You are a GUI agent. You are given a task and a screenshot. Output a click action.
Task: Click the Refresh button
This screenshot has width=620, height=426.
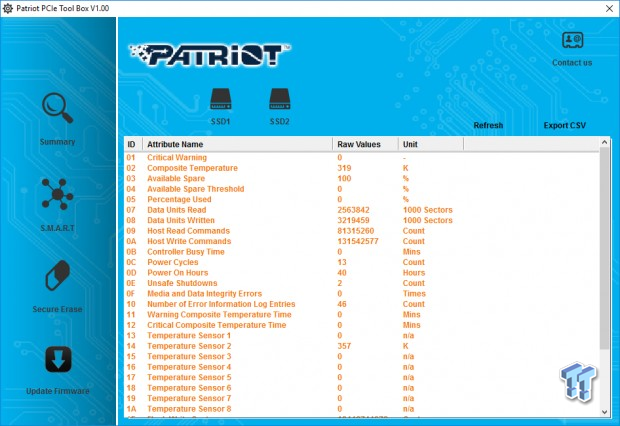pos(488,125)
